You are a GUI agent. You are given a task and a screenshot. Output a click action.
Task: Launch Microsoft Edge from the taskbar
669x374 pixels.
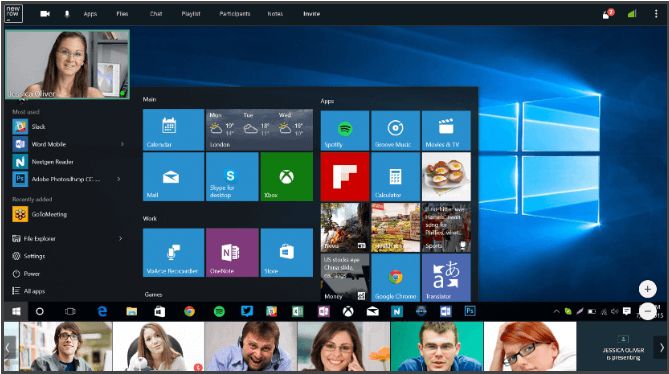[x=102, y=312]
